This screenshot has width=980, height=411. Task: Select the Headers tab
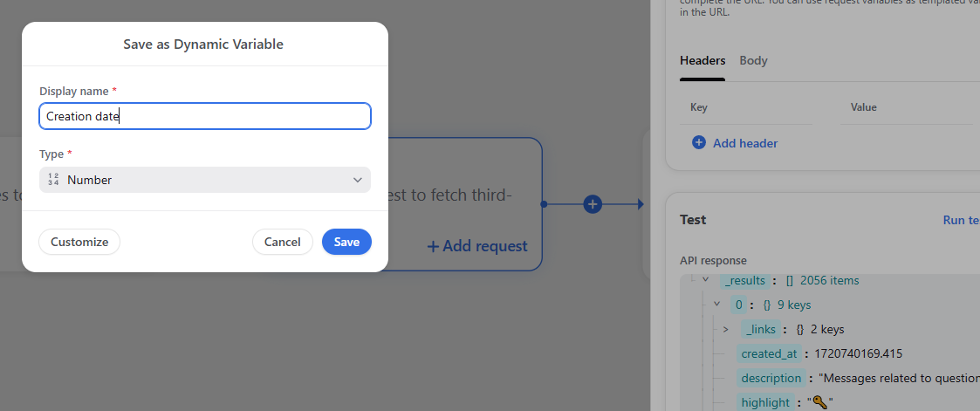pyautogui.click(x=702, y=60)
